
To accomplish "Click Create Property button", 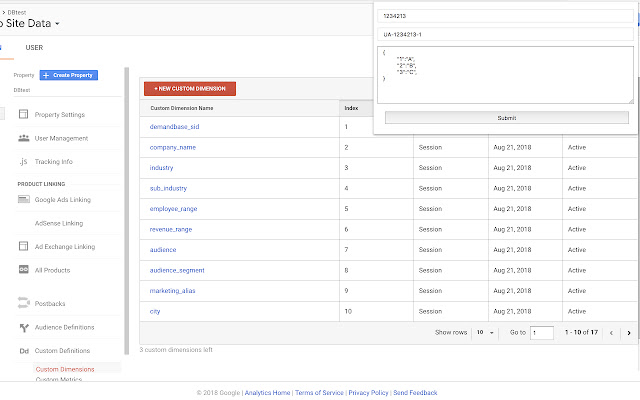I will 69,75.
